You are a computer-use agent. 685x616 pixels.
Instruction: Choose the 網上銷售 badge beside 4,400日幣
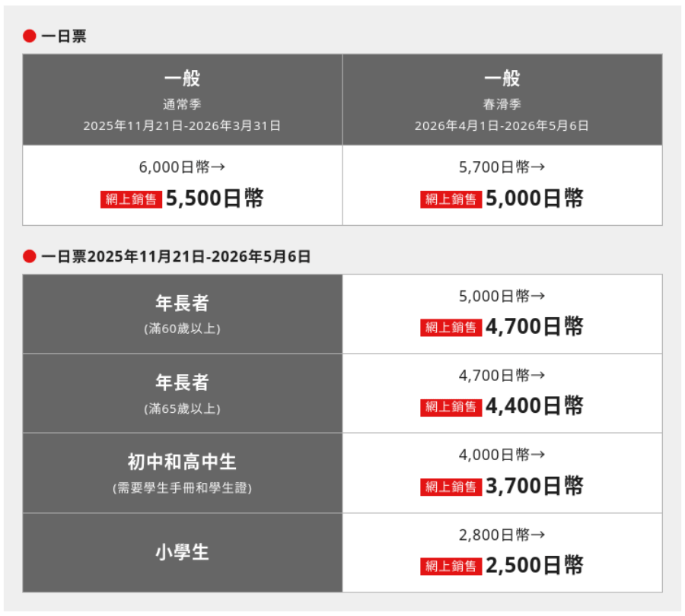(x=451, y=407)
